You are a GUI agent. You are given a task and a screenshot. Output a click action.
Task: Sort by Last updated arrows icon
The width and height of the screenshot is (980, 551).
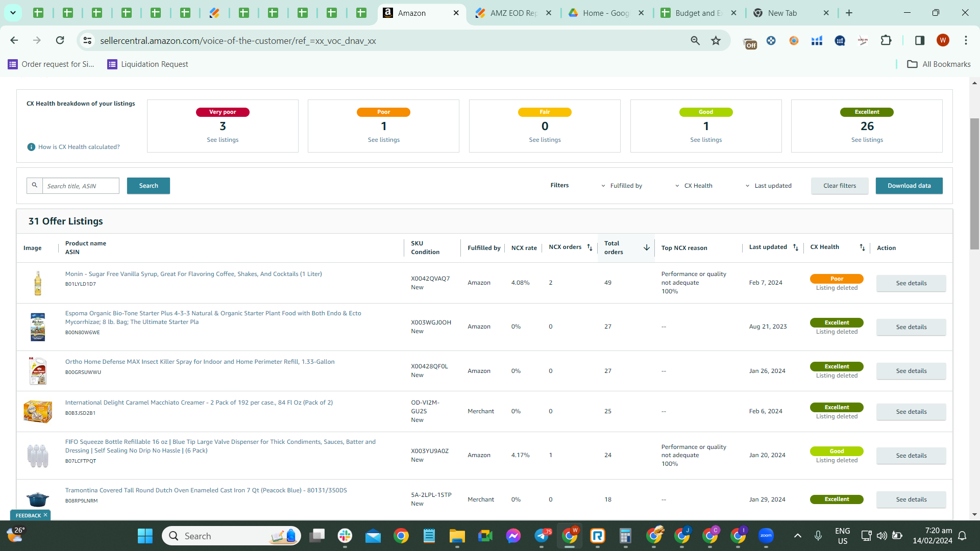(x=796, y=247)
